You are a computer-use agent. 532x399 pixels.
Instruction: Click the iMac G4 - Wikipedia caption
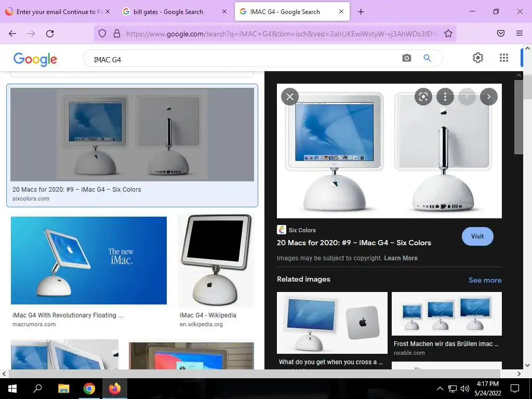tap(208, 315)
